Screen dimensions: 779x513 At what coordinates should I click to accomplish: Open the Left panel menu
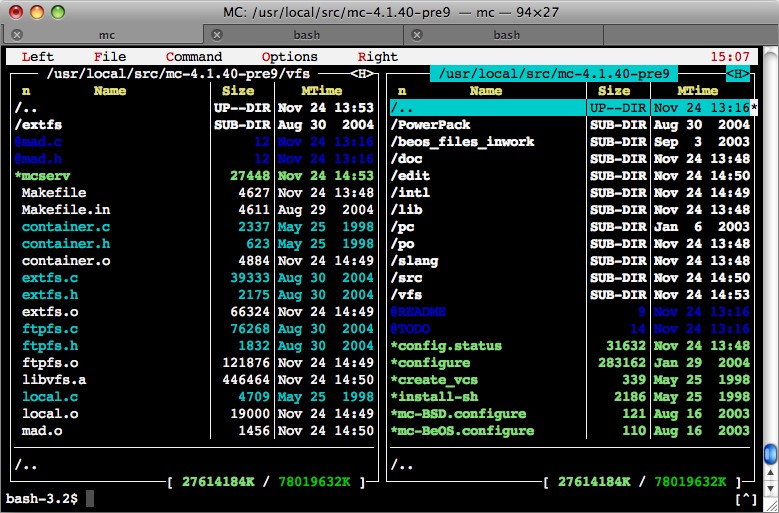[38, 57]
